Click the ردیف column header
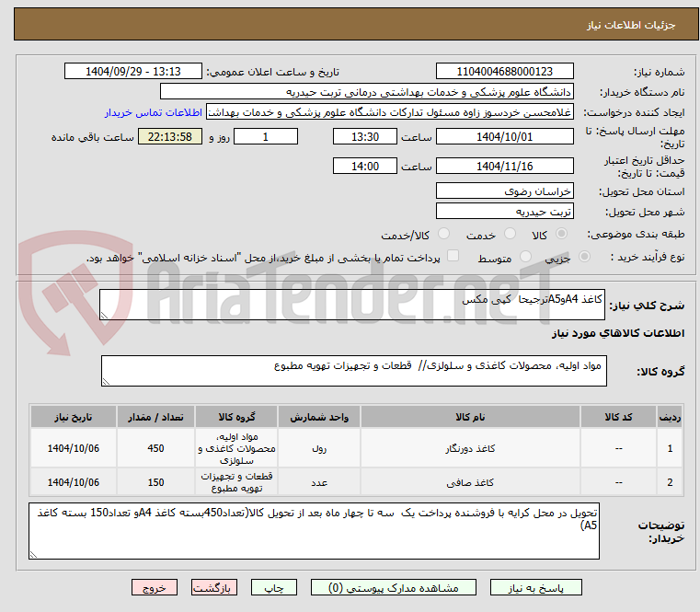Image resolution: width=700 pixels, height=612 pixels. point(670,417)
